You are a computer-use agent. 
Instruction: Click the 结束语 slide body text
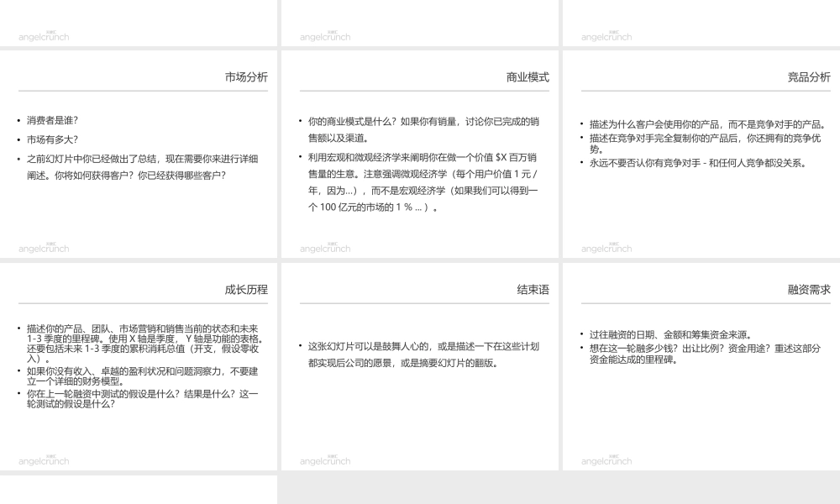[420, 354]
